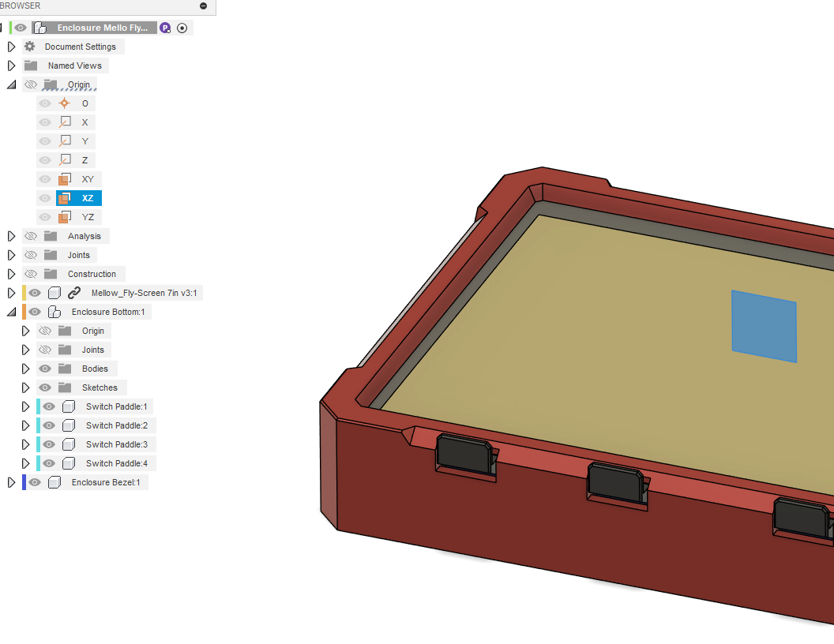Click the link chain icon on Mellow_Fly-Screen
Image resolution: width=834 pixels, height=644 pixels.
click(x=74, y=293)
